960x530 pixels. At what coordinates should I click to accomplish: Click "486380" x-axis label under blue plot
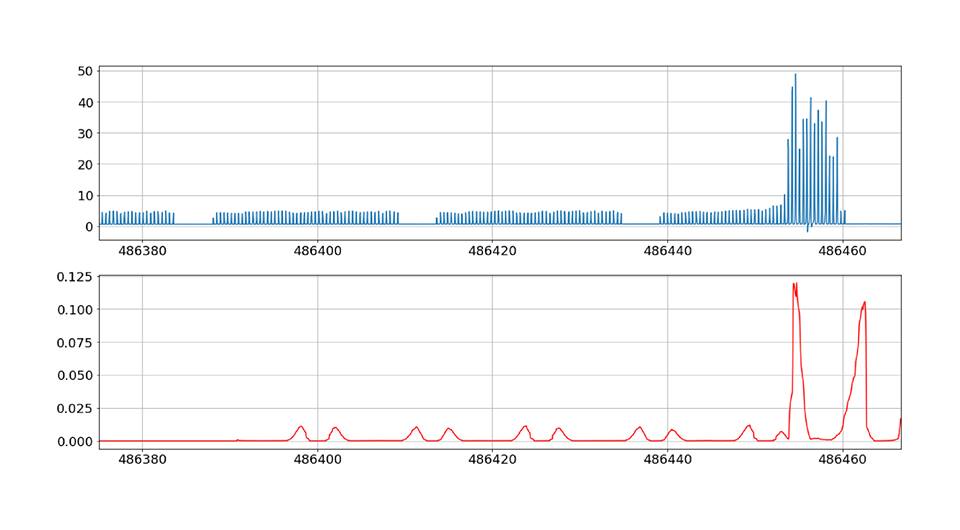[142, 251]
